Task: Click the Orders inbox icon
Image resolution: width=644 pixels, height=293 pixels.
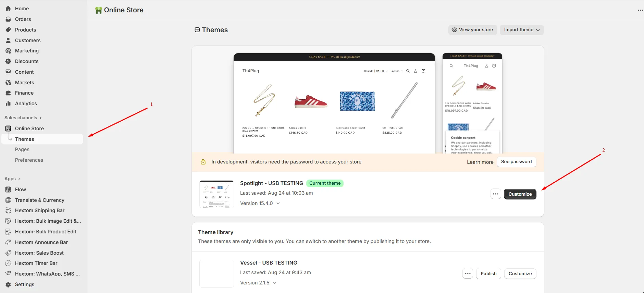Action: click(x=8, y=19)
